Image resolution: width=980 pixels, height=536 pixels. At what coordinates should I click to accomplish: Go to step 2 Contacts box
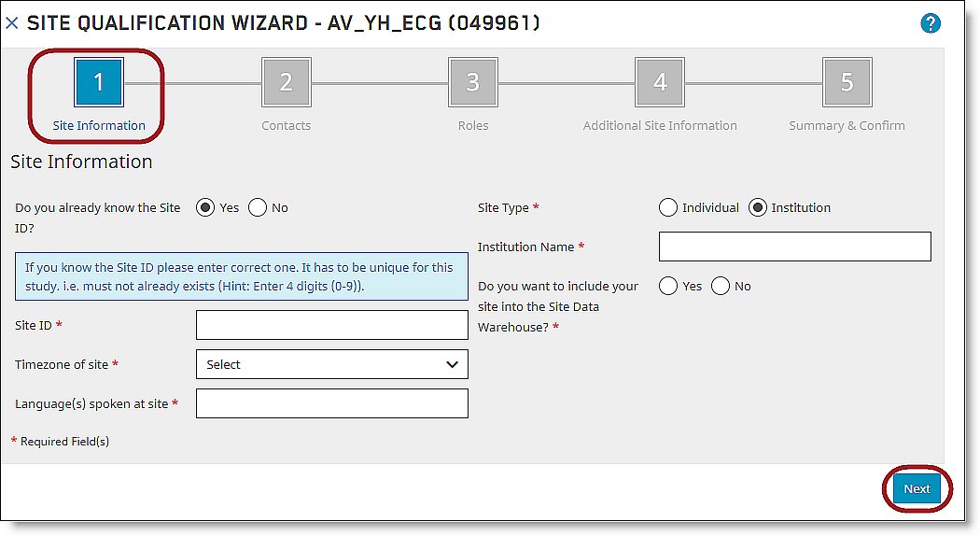coord(286,82)
